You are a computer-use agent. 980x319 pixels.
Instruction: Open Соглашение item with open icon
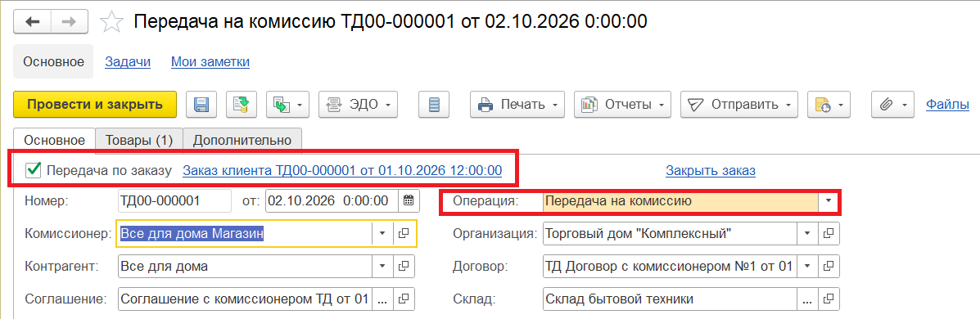click(404, 299)
